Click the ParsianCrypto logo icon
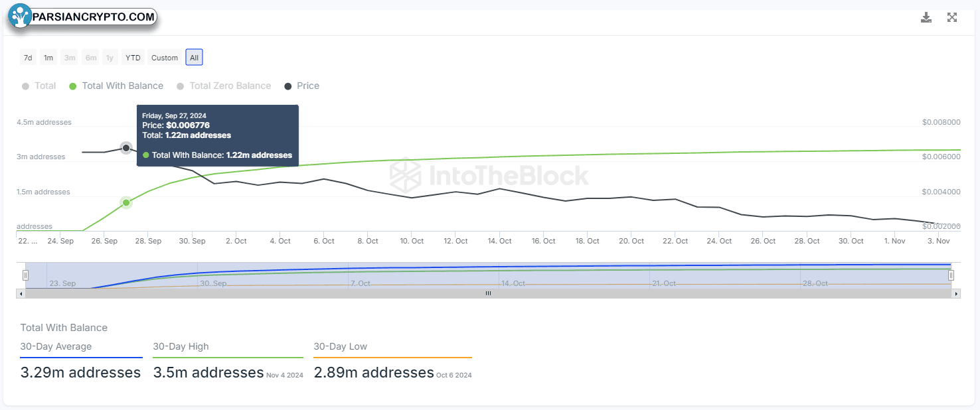Screen dimensions: 980x410 [x=20, y=17]
